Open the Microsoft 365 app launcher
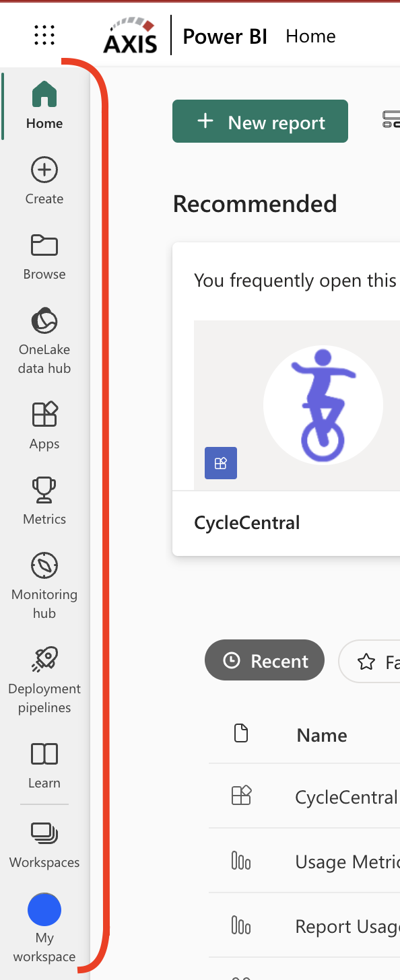Screen dimensions: 400x980 tap(44, 35)
